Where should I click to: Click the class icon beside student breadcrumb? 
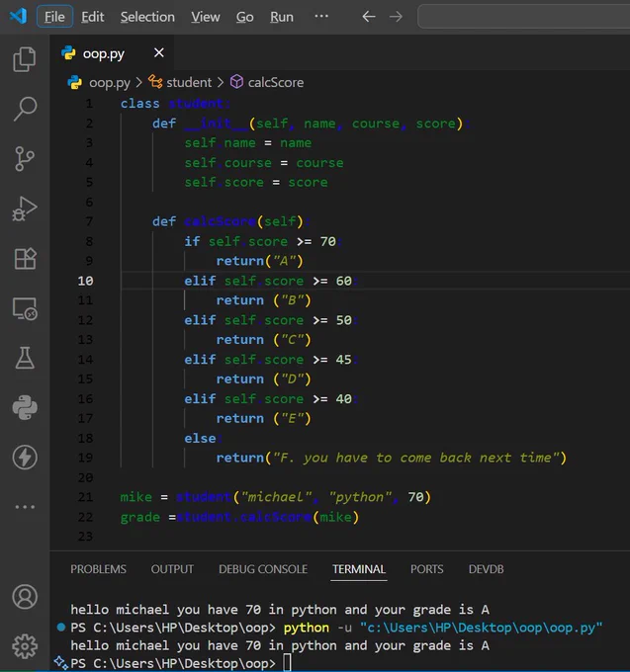point(155,82)
